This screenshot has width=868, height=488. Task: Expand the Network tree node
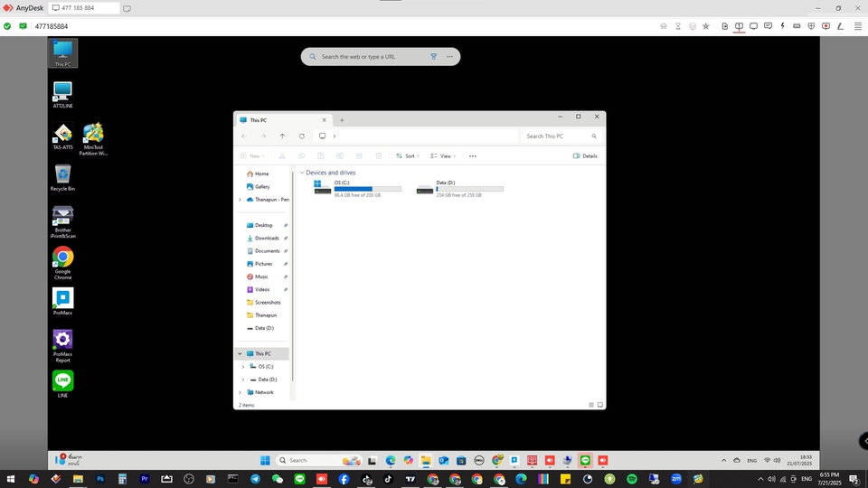pyautogui.click(x=240, y=392)
